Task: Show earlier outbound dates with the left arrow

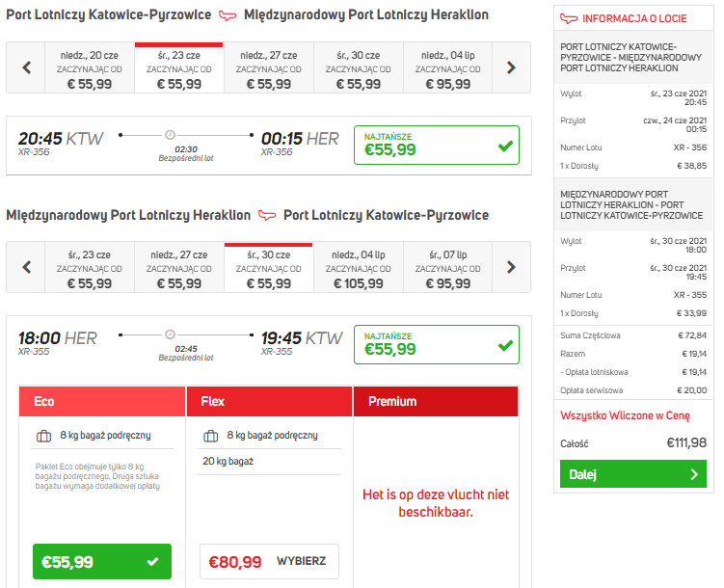Action: 26,67
